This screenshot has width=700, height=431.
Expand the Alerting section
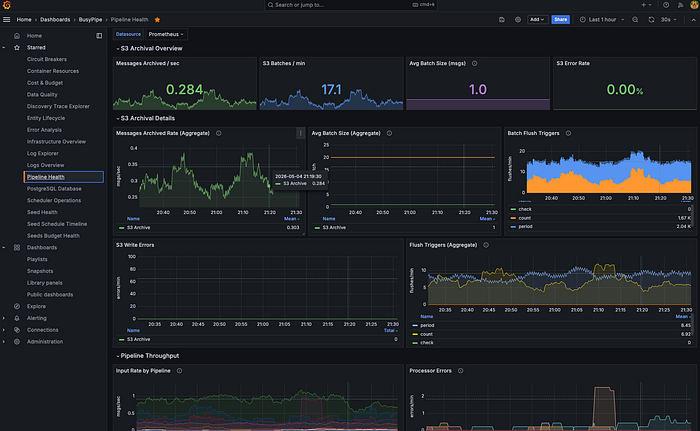click(x=4, y=318)
